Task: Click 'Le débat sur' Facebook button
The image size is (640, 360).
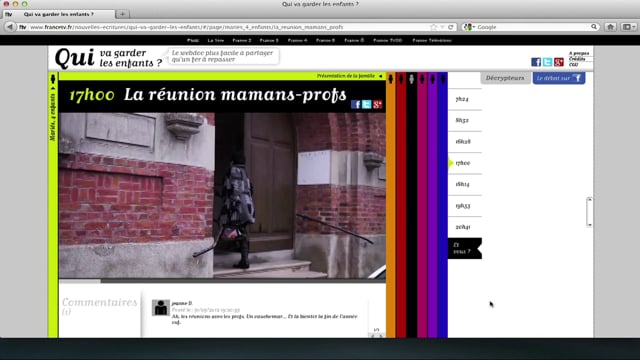Action: 559,78
